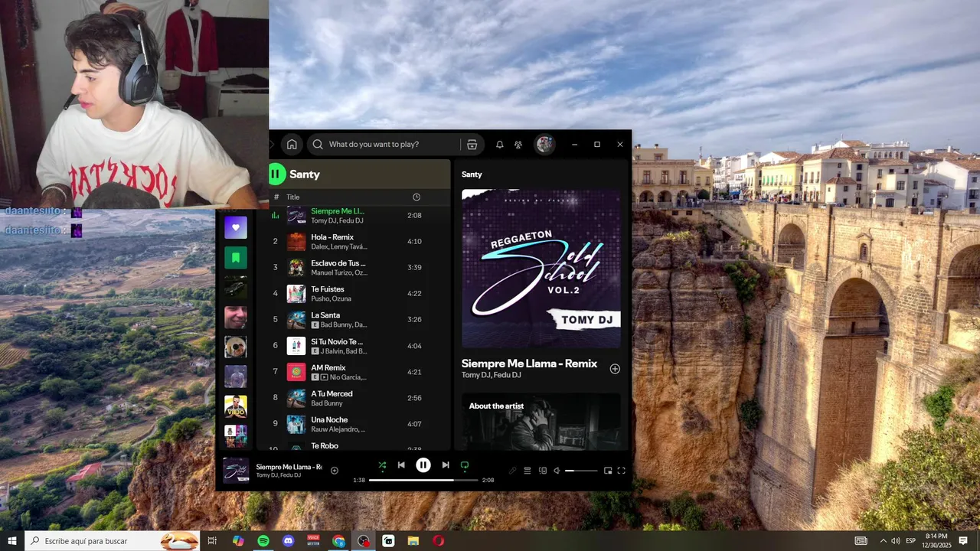Open Opera browser from the taskbar

coord(438,541)
